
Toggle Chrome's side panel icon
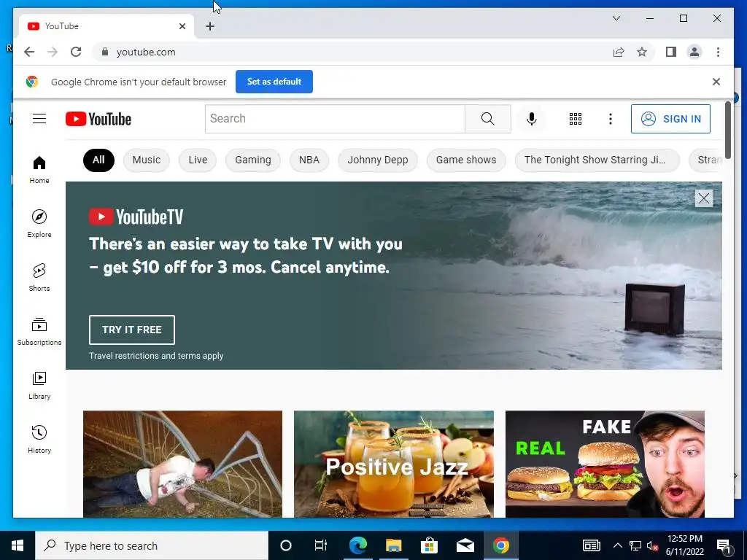coord(671,52)
